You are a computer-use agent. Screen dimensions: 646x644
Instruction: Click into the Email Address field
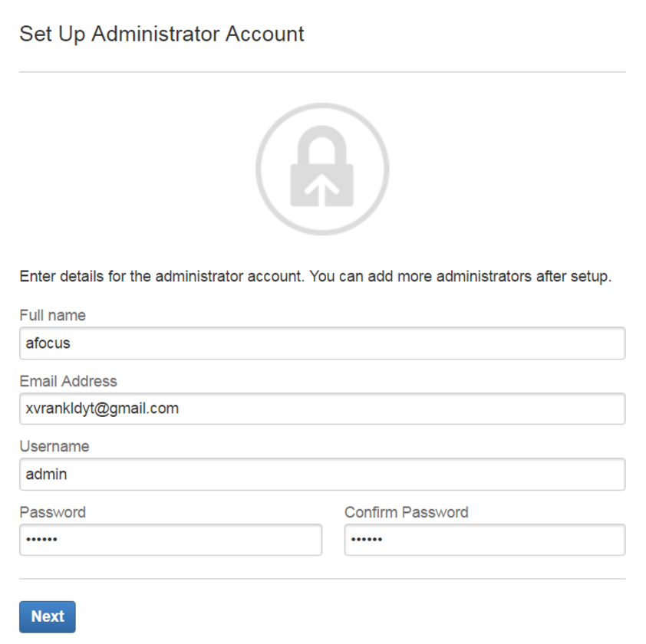[x=322, y=409]
